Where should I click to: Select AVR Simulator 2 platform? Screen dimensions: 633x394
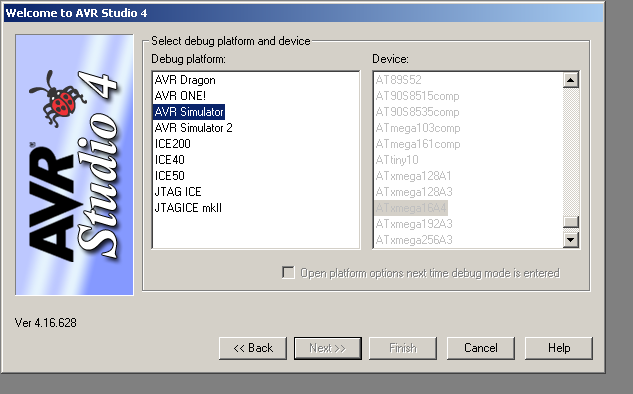tap(193, 128)
